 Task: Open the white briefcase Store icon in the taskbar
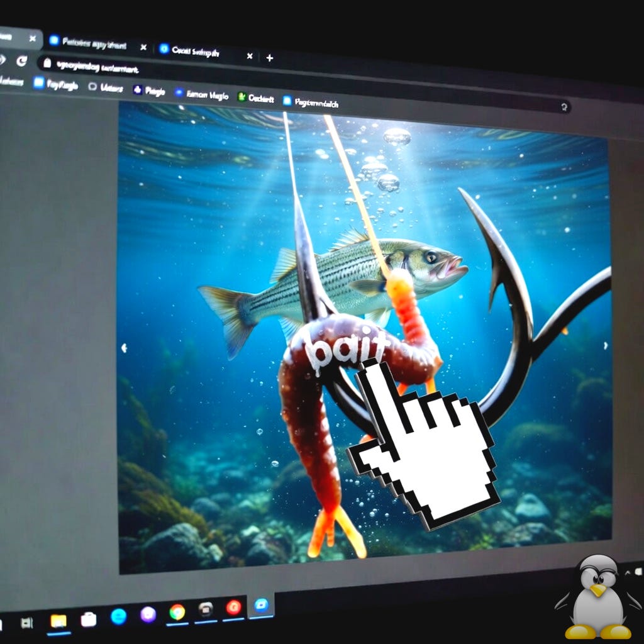click(88, 619)
